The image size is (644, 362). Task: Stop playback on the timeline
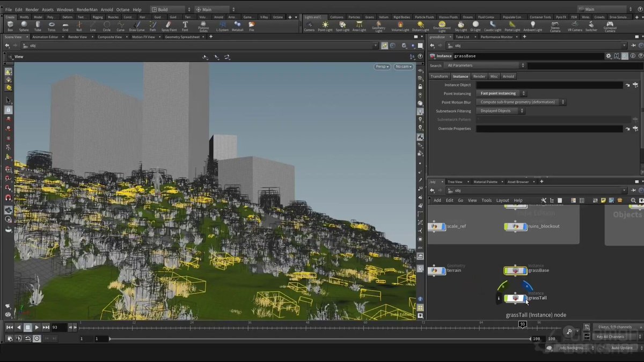[28, 327]
